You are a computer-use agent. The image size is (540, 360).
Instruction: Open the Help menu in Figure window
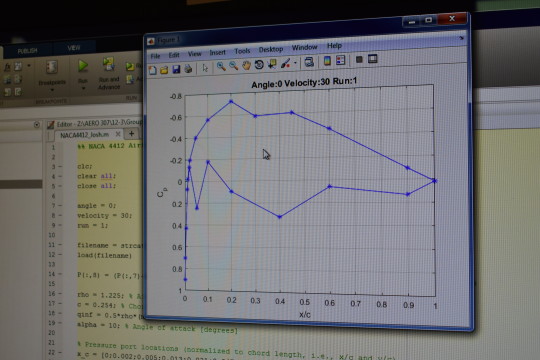(x=334, y=45)
